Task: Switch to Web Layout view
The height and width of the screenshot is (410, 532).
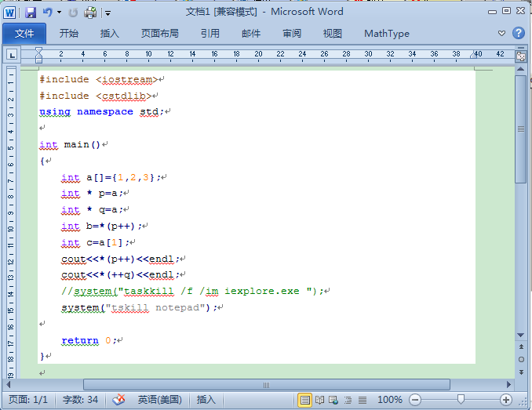Action: pyautogui.click(x=333, y=400)
